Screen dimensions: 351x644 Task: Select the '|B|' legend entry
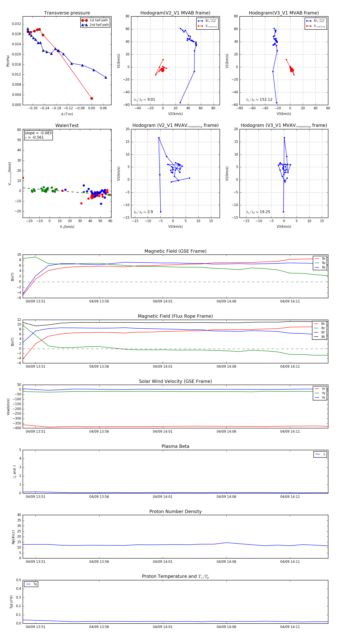[x=320, y=337]
